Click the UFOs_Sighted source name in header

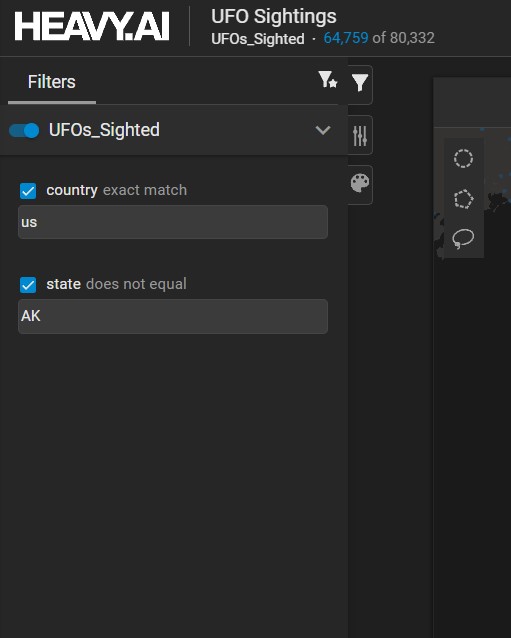tap(258, 39)
